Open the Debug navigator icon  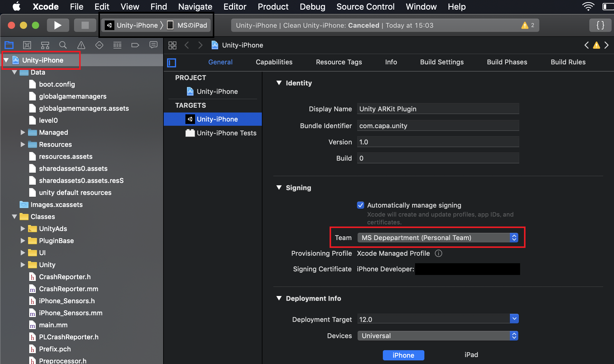117,45
